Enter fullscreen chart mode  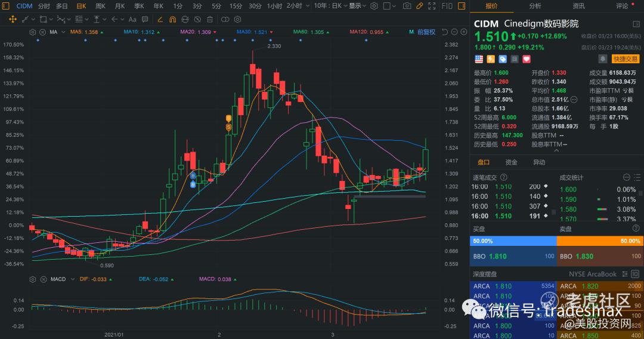432,6
